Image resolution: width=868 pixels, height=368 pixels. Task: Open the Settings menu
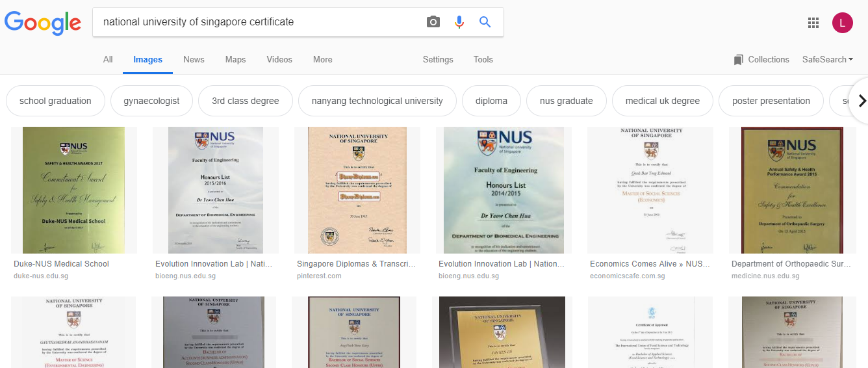(x=438, y=59)
